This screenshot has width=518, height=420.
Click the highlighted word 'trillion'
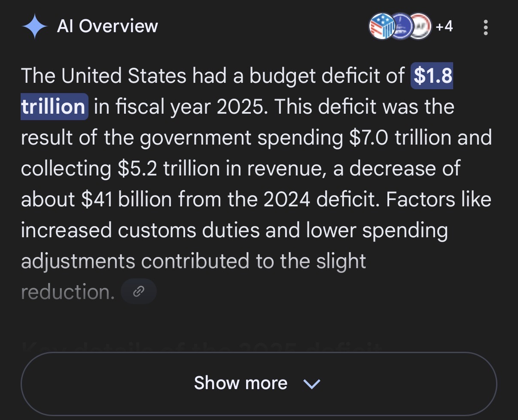(x=54, y=106)
